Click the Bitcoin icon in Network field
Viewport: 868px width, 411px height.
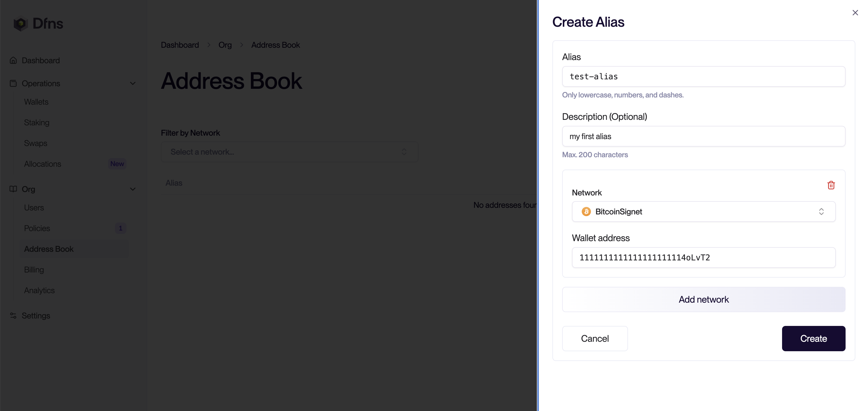pos(586,212)
